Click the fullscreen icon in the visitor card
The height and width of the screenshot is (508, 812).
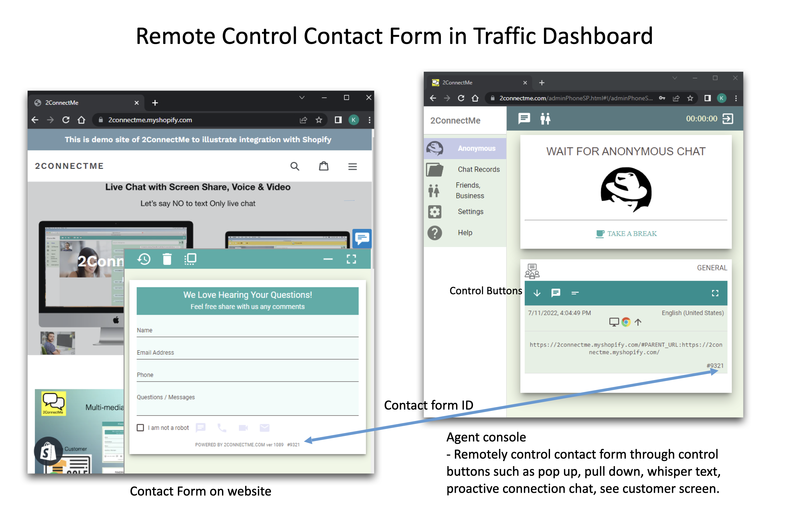point(715,293)
